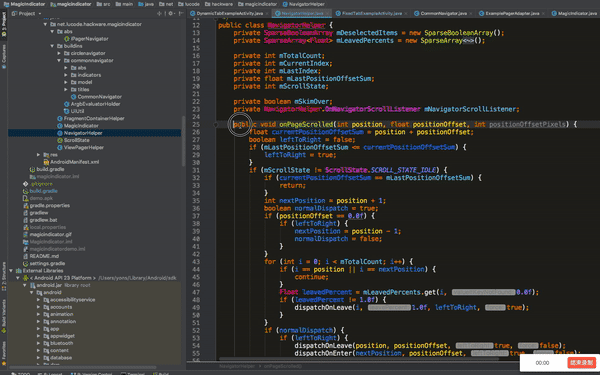This screenshot has height=375, width=600.
Task: Open gradlew.bat file
Action: [x=40, y=220]
